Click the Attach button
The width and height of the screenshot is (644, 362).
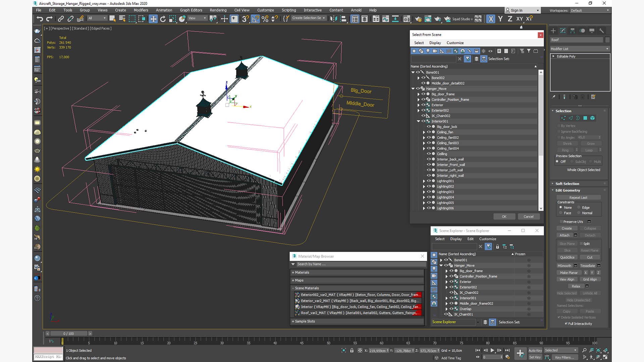565,235
